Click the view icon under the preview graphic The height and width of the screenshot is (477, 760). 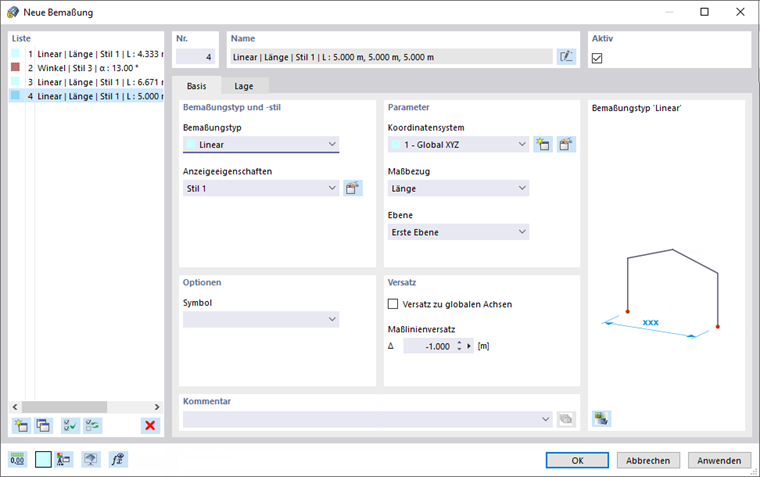pos(600,418)
